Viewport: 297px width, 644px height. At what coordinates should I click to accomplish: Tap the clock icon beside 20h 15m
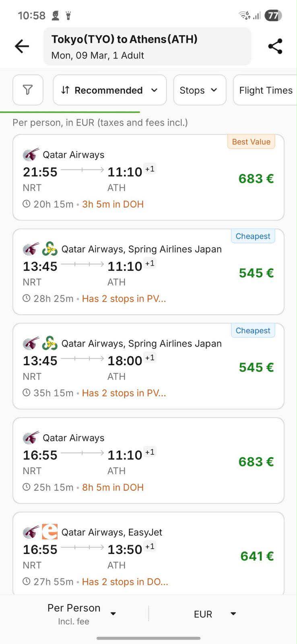pyautogui.click(x=27, y=204)
